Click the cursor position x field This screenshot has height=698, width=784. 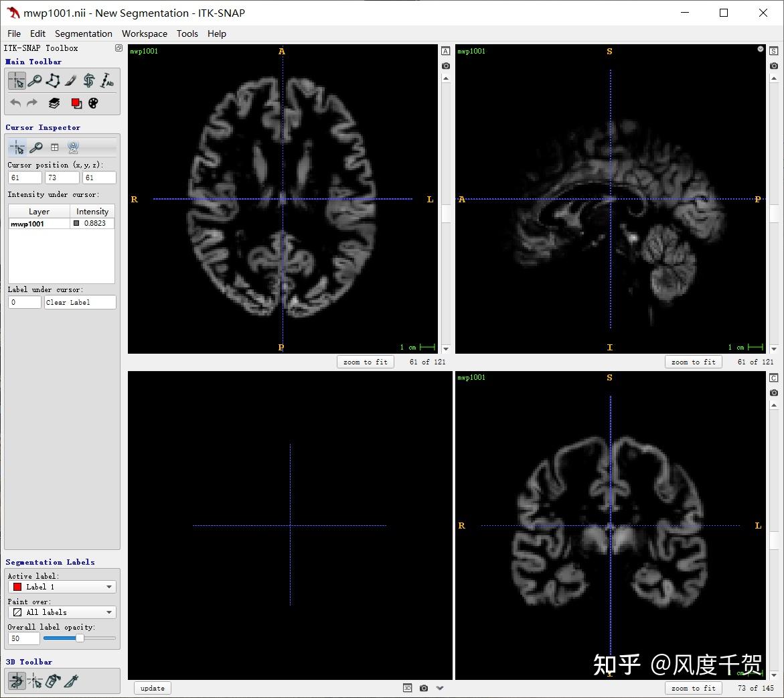25,178
